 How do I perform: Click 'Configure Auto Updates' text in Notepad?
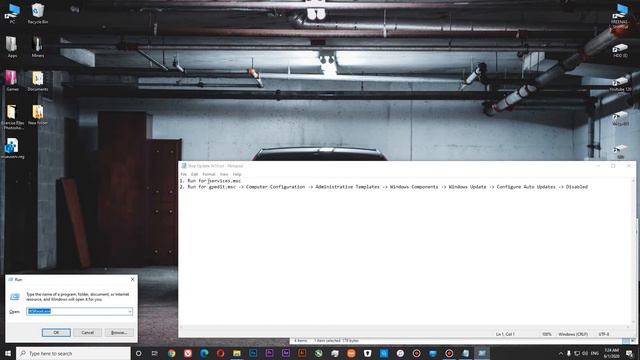(x=526, y=187)
